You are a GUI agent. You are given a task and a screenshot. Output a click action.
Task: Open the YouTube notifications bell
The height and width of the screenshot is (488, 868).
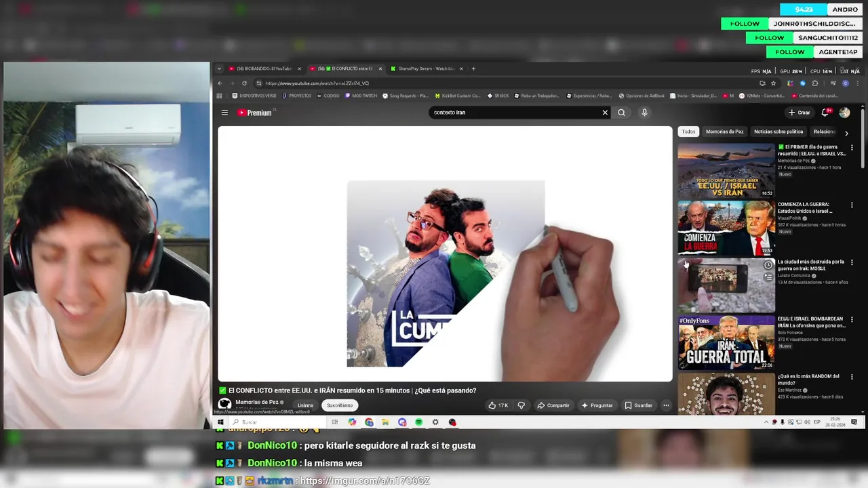[826, 113]
